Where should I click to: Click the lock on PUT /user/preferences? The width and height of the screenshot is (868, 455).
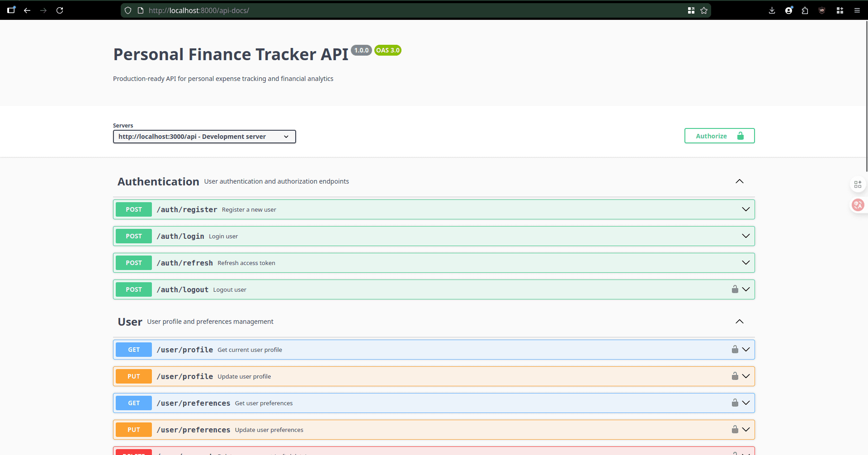pyautogui.click(x=735, y=429)
